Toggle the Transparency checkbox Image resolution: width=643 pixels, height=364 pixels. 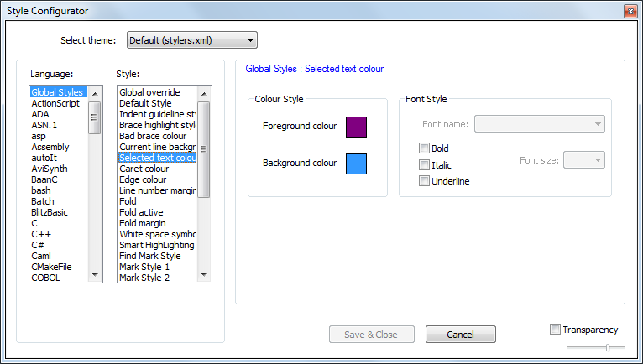[x=555, y=330]
